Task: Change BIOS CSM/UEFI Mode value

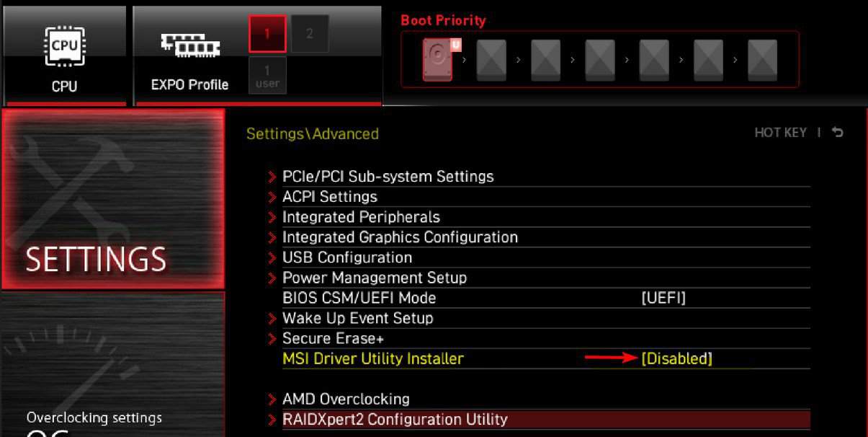Action: [x=663, y=298]
